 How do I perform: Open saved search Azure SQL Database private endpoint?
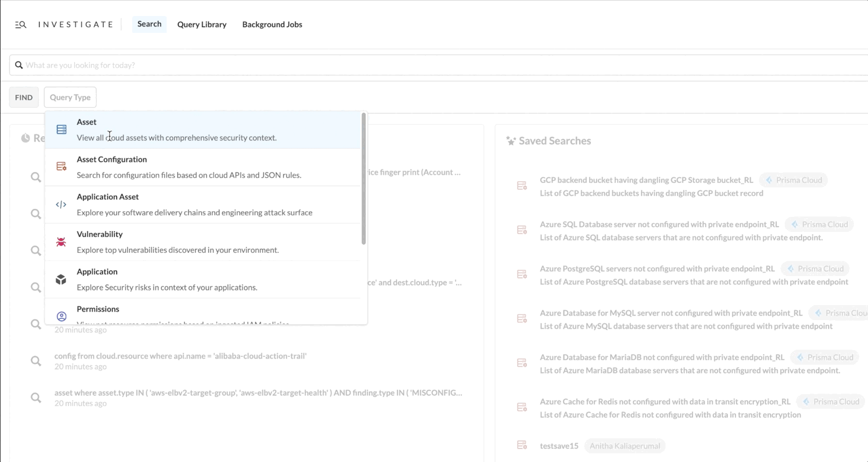[x=659, y=224]
